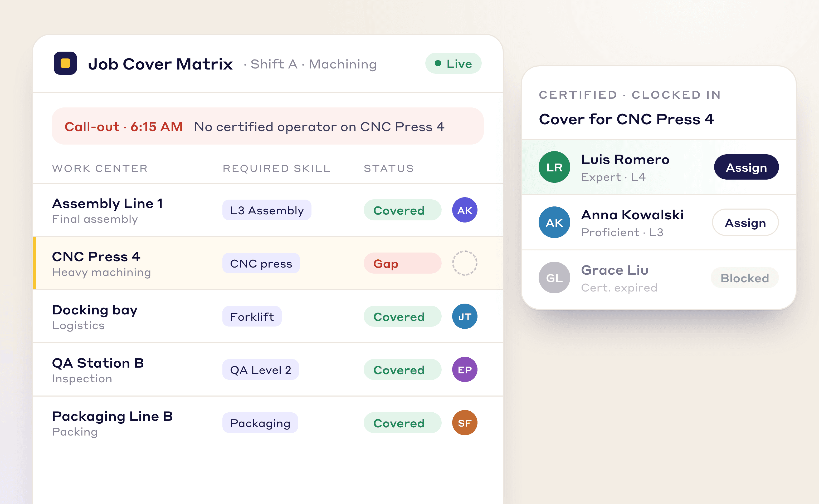819x504 pixels.
Task: Click the Anna Kowalski name in cover panel
Action: (632, 215)
